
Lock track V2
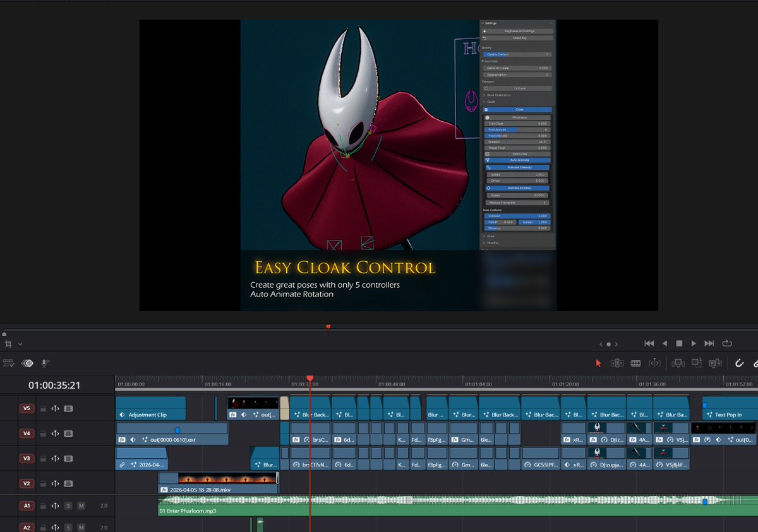[x=43, y=483]
